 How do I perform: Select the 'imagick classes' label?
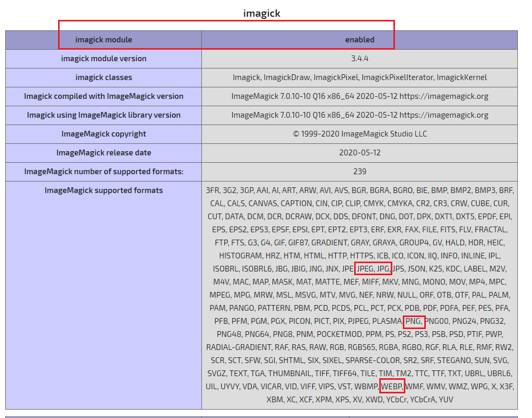pos(104,77)
